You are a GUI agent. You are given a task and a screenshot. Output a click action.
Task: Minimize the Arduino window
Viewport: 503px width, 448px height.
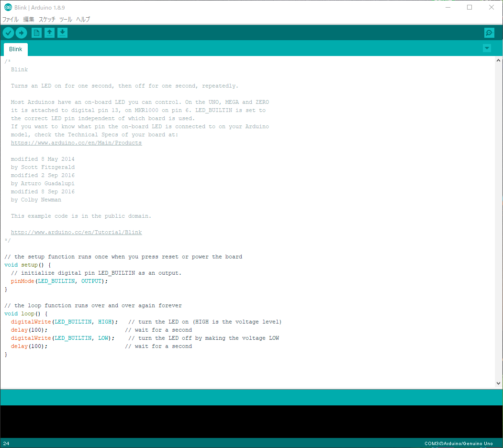click(448, 7)
